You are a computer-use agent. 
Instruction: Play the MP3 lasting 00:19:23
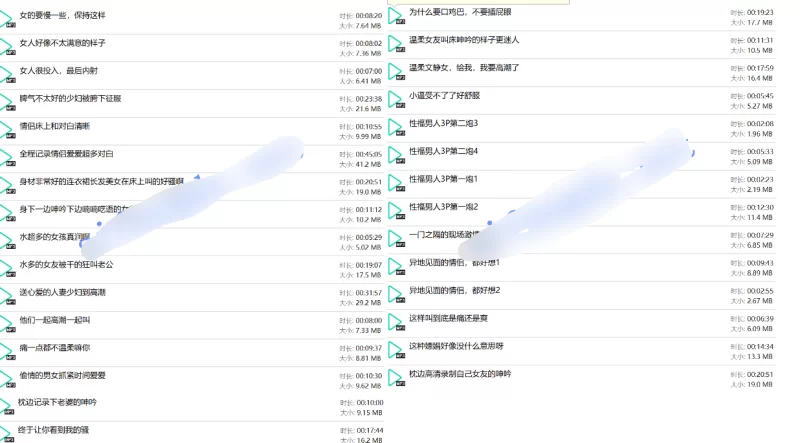click(x=396, y=16)
